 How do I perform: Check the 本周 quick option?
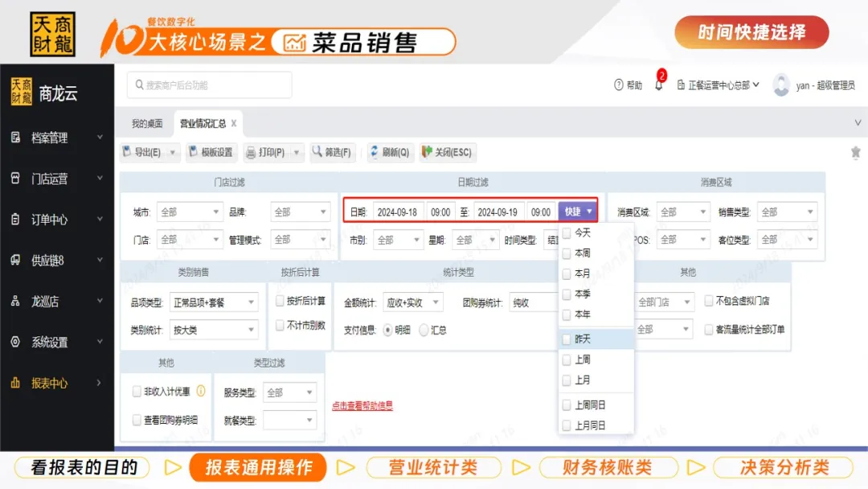(567, 253)
